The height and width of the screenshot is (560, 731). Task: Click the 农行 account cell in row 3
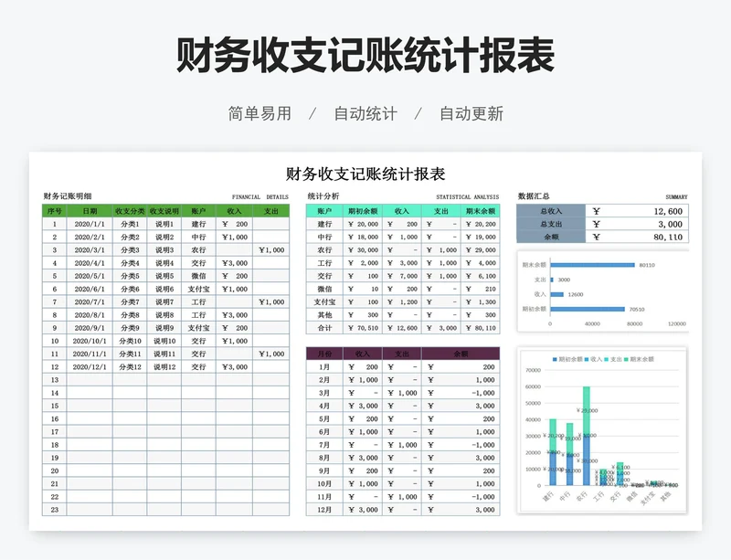pos(198,250)
